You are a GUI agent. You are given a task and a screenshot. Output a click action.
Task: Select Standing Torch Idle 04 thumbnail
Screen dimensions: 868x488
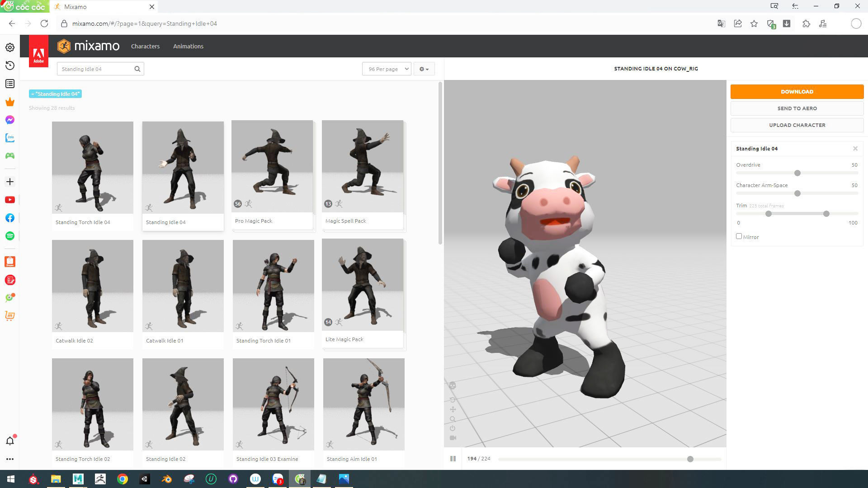(x=93, y=168)
